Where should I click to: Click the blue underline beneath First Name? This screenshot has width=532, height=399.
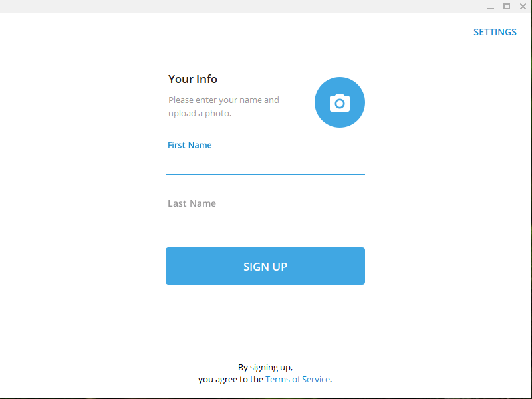tap(265, 174)
